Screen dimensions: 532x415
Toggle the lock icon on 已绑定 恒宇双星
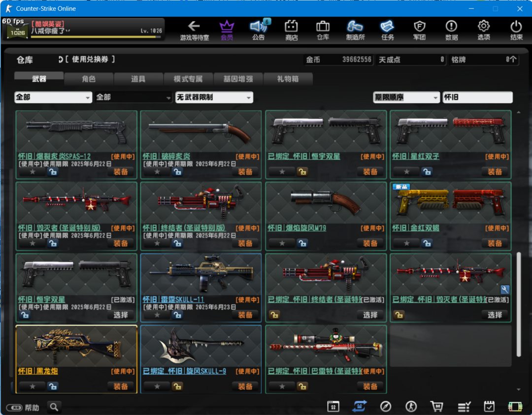[302, 172]
